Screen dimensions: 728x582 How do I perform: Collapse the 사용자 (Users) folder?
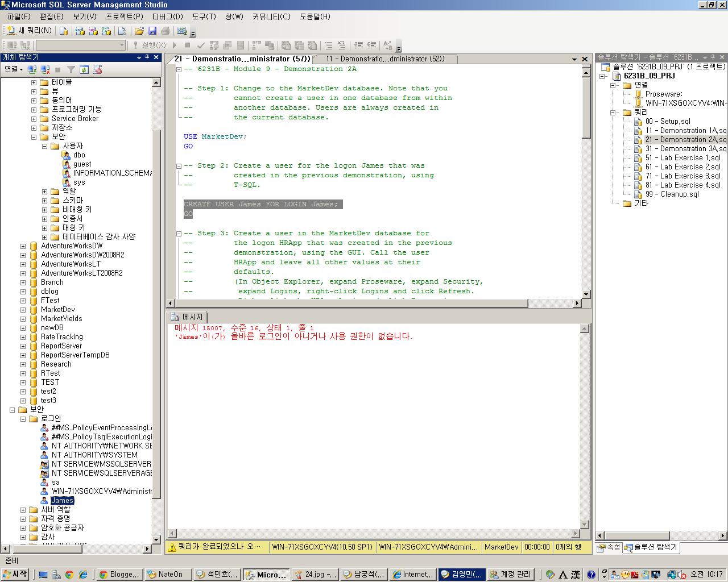(x=44, y=145)
